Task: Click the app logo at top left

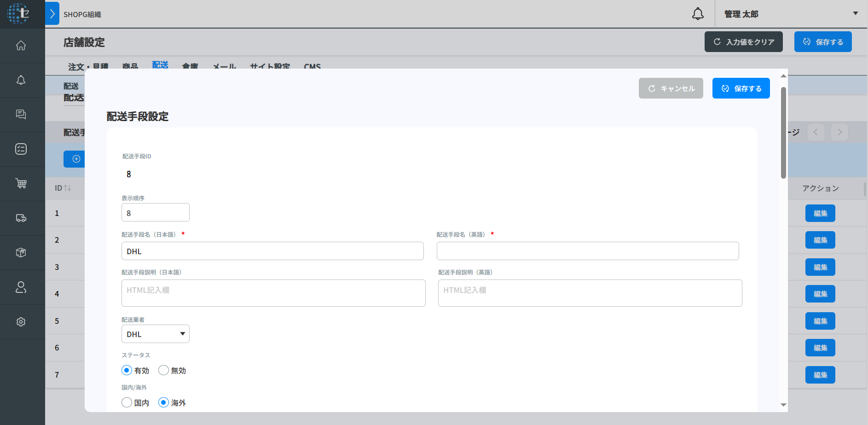Action: 18,13
